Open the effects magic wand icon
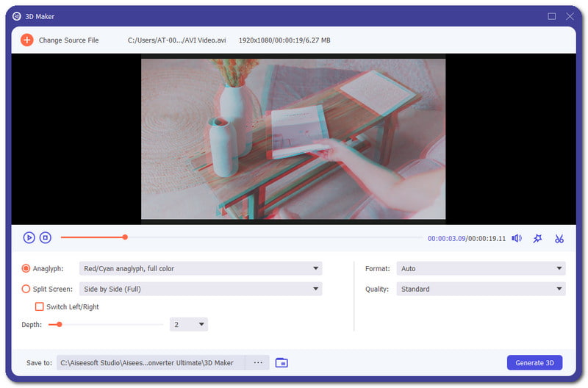 click(537, 238)
